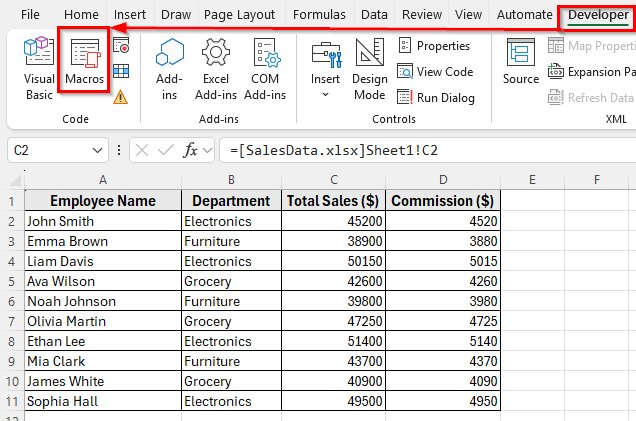The width and height of the screenshot is (636, 421).
Task: Expand the dropdown beside fx
Action: 208,150
